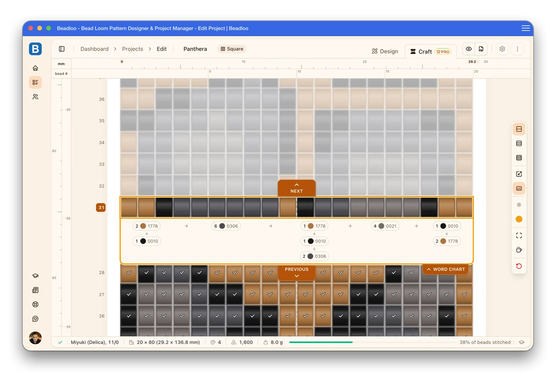Toggle the brightness sun icon
This screenshot has width=556, height=392.
(519, 205)
